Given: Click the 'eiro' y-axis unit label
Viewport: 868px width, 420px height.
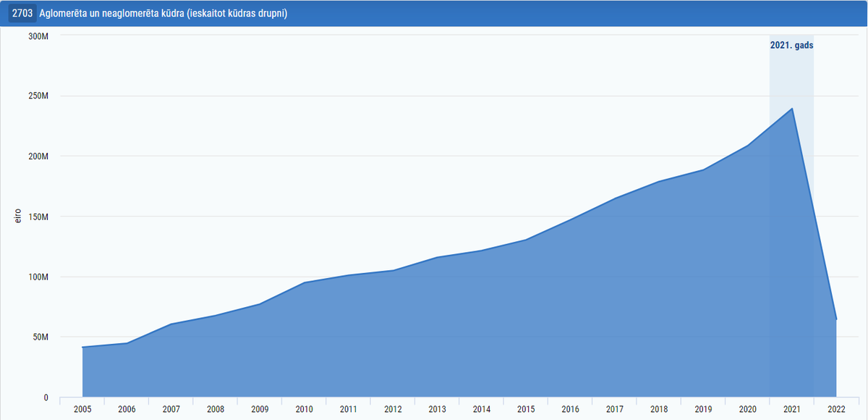Looking at the screenshot, I should (18, 217).
